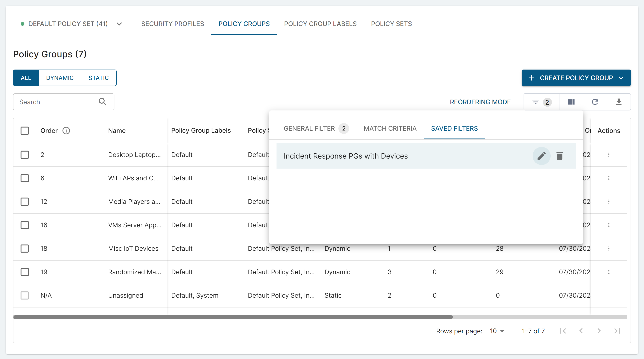Click the Order column info icon
Image resolution: width=644 pixels, height=359 pixels.
[x=66, y=130]
